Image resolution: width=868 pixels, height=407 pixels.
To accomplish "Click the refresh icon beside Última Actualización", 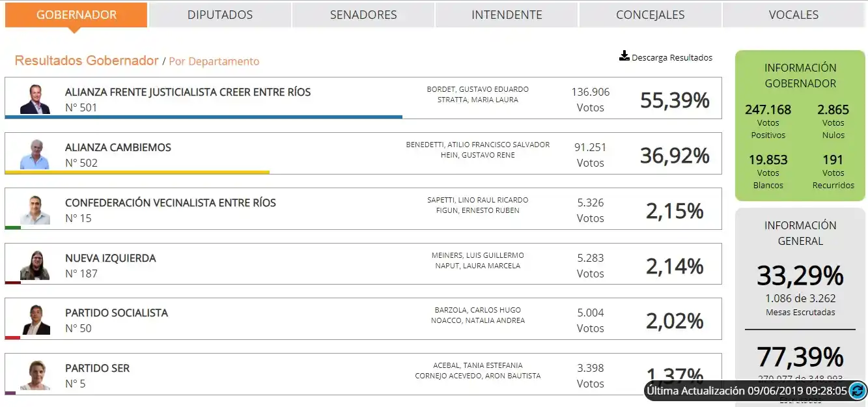I will [x=858, y=391].
